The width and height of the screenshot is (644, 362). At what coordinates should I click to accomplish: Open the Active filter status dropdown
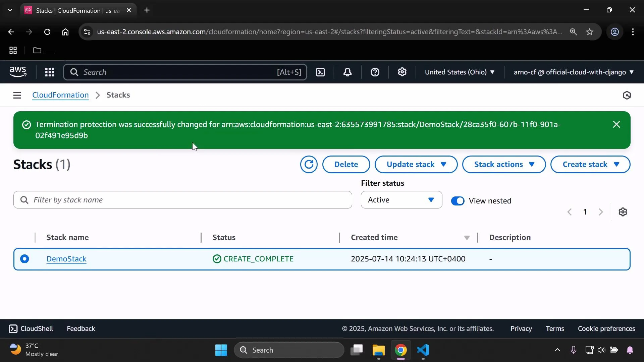[x=401, y=200]
